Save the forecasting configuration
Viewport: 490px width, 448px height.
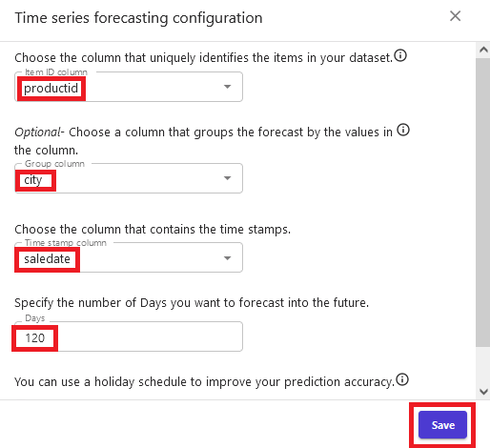coord(442,425)
